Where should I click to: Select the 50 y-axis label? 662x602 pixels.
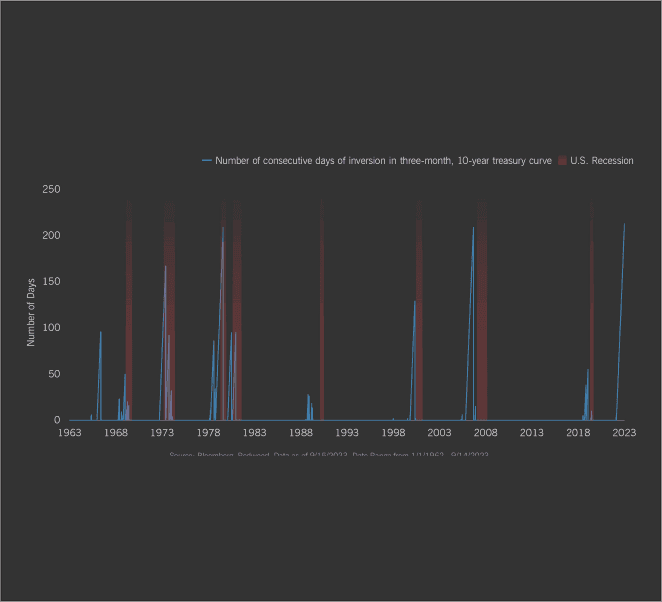pos(54,374)
